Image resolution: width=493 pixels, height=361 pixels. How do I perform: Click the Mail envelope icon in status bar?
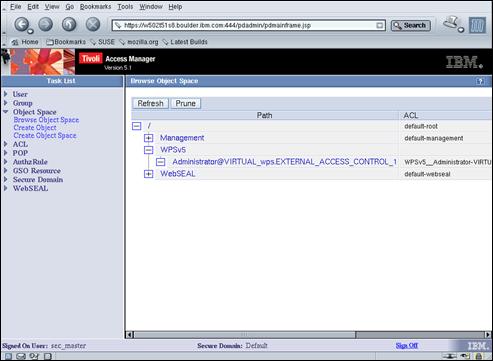(21, 356)
